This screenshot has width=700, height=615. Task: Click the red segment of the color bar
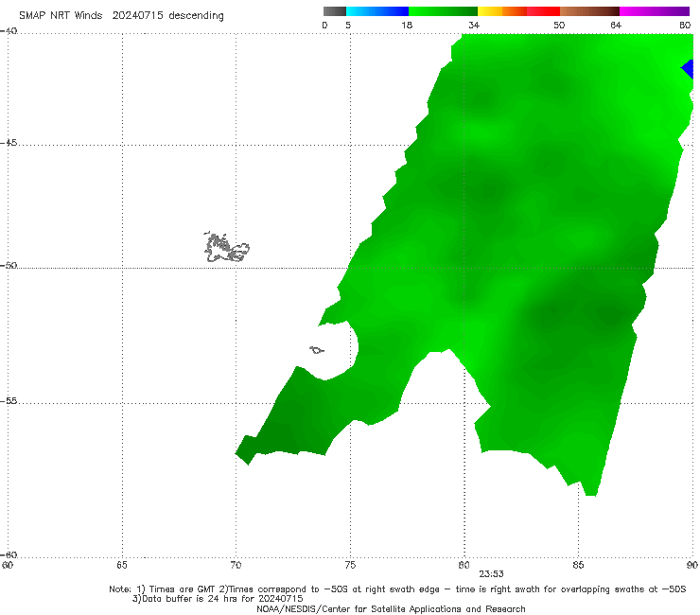pyautogui.click(x=543, y=11)
